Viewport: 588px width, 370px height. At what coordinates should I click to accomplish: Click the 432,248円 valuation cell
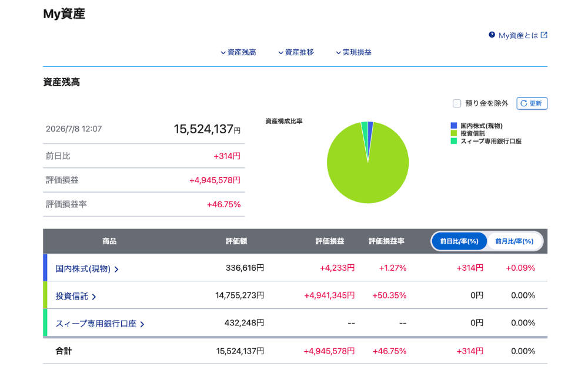244,323
